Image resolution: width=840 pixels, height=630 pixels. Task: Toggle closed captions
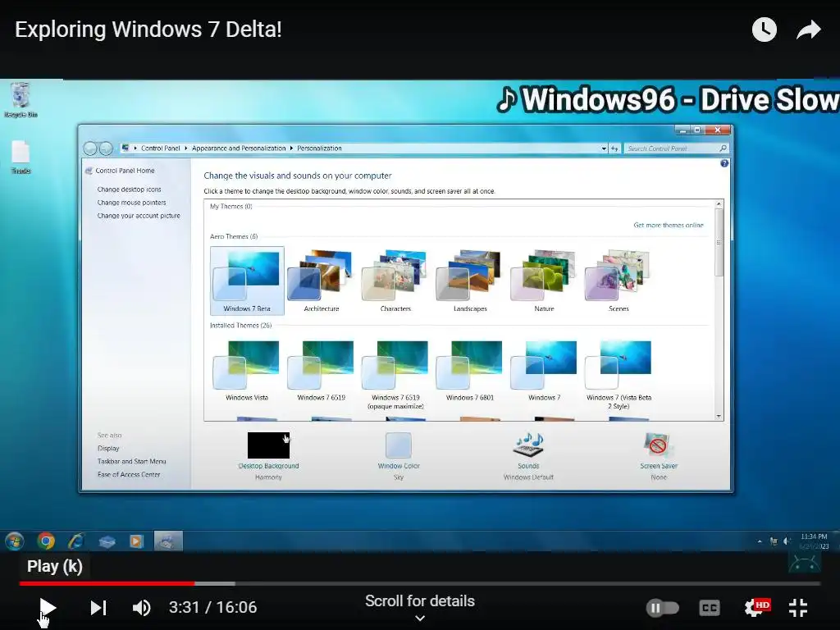coord(710,608)
